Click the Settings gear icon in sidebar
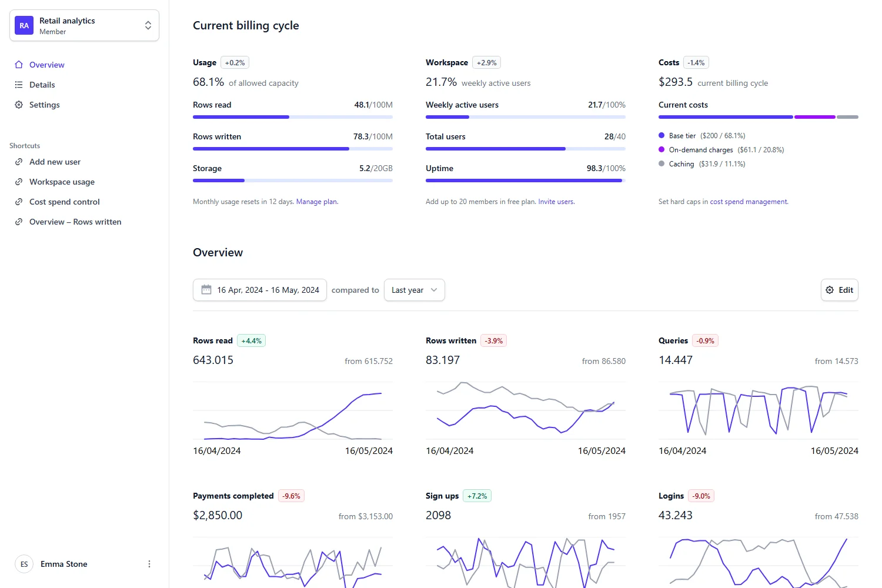Image resolution: width=882 pixels, height=588 pixels. (x=19, y=105)
